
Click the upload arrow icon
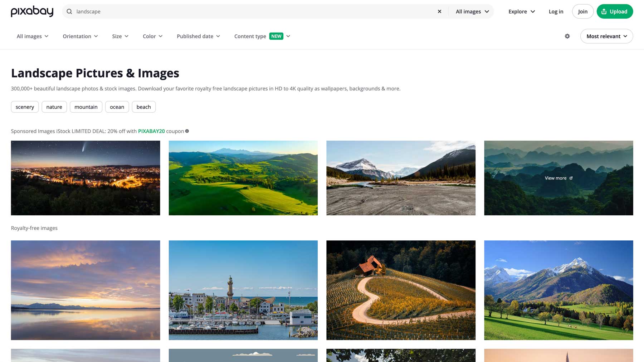pyautogui.click(x=604, y=11)
